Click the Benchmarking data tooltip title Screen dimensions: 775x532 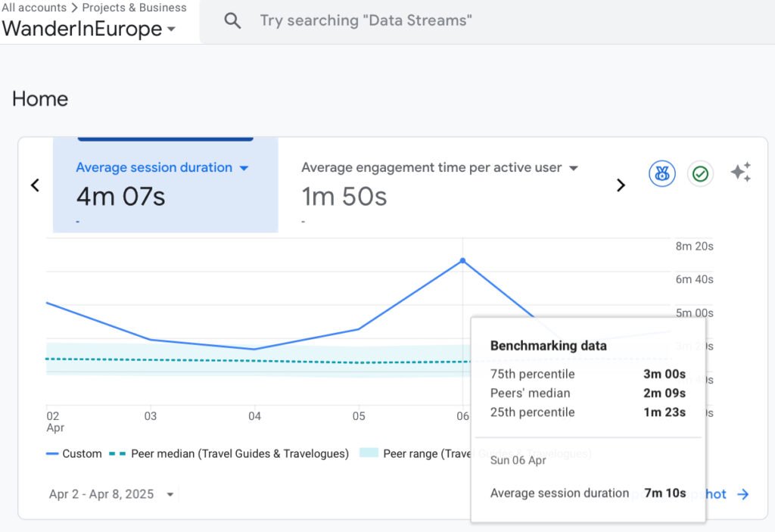coord(548,346)
